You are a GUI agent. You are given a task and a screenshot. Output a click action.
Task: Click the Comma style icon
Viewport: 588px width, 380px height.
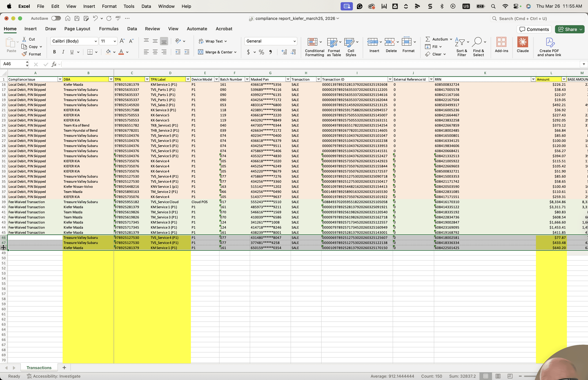[x=270, y=52]
